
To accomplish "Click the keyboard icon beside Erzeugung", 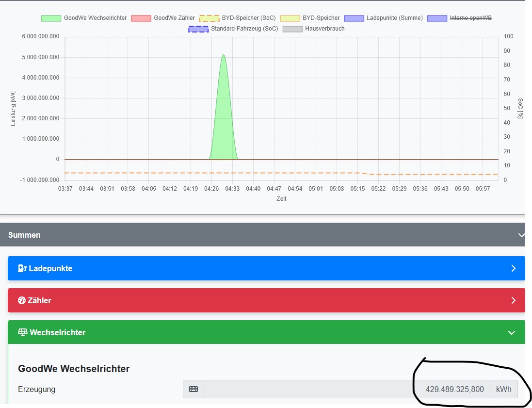I will click(x=193, y=389).
